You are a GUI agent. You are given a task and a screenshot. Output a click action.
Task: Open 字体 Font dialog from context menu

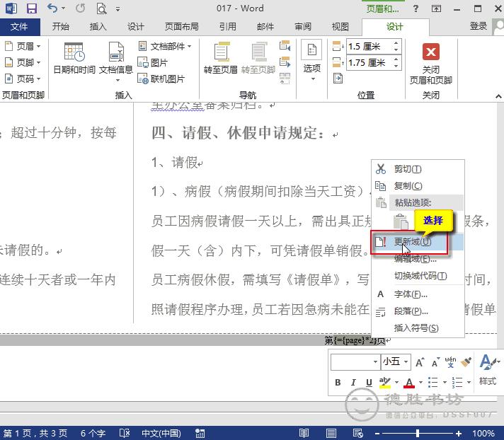point(418,294)
